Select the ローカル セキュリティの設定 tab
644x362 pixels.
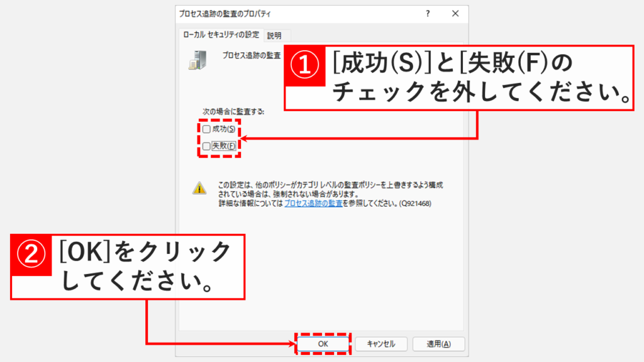pos(220,35)
